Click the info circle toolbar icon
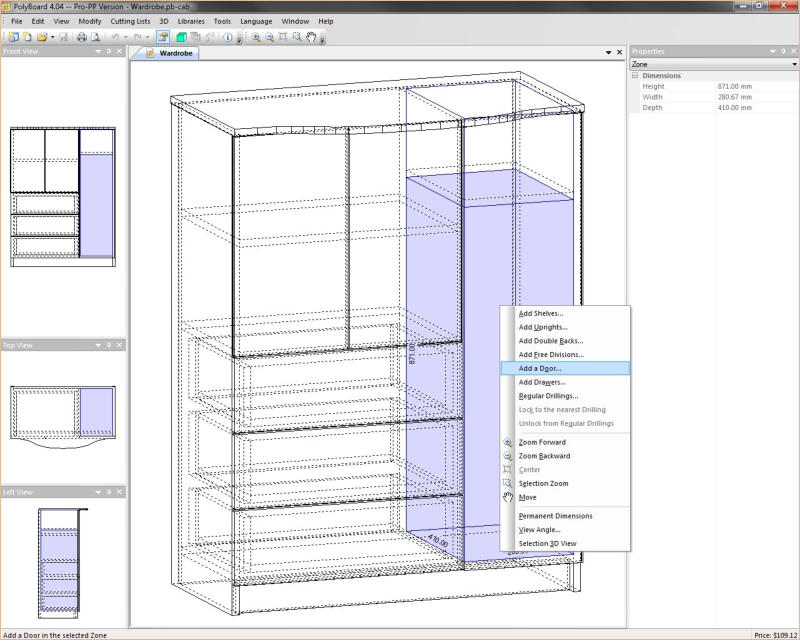800x641 pixels. 227,37
